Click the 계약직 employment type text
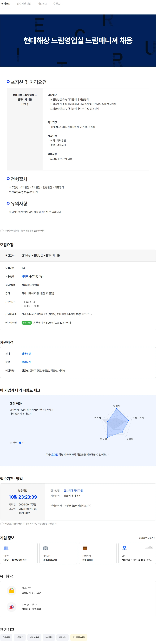The height and width of the screenshot is (644, 156). 25,276
